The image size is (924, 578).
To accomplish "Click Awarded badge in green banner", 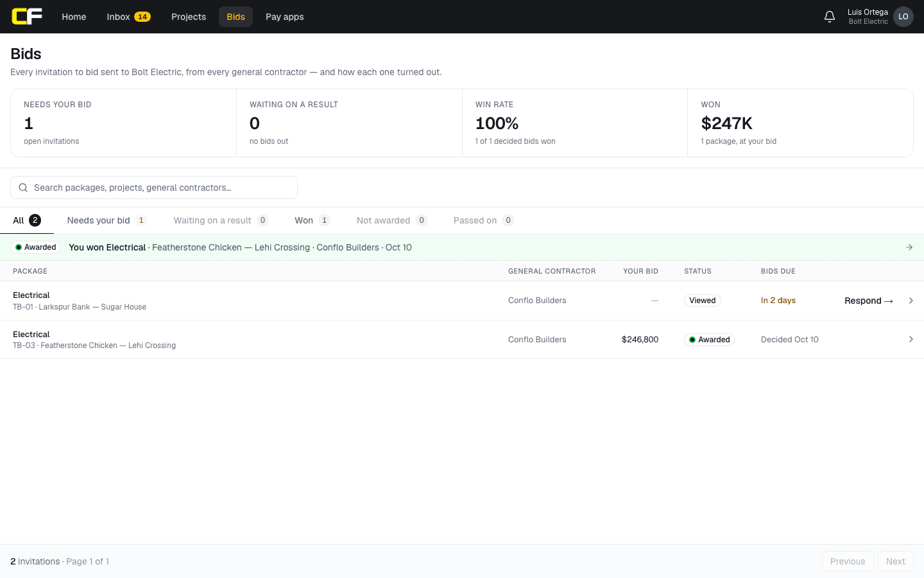I will 36,247.
